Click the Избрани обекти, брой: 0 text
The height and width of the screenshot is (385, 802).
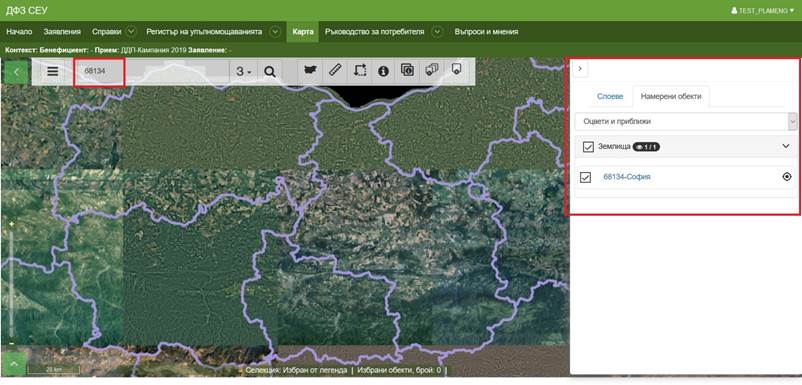tap(399, 370)
